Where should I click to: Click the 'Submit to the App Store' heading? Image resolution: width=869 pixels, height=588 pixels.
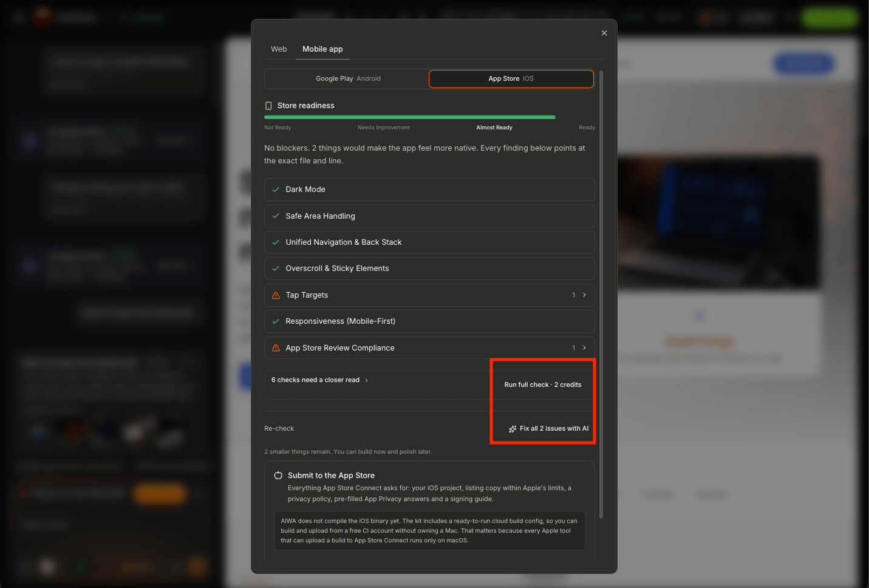click(x=331, y=476)
